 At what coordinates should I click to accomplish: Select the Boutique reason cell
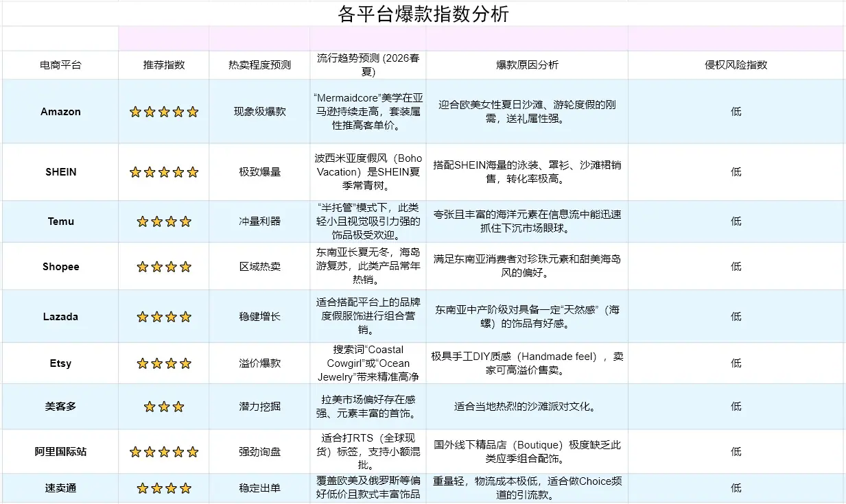pyautogui.click(x=527, y=452)
